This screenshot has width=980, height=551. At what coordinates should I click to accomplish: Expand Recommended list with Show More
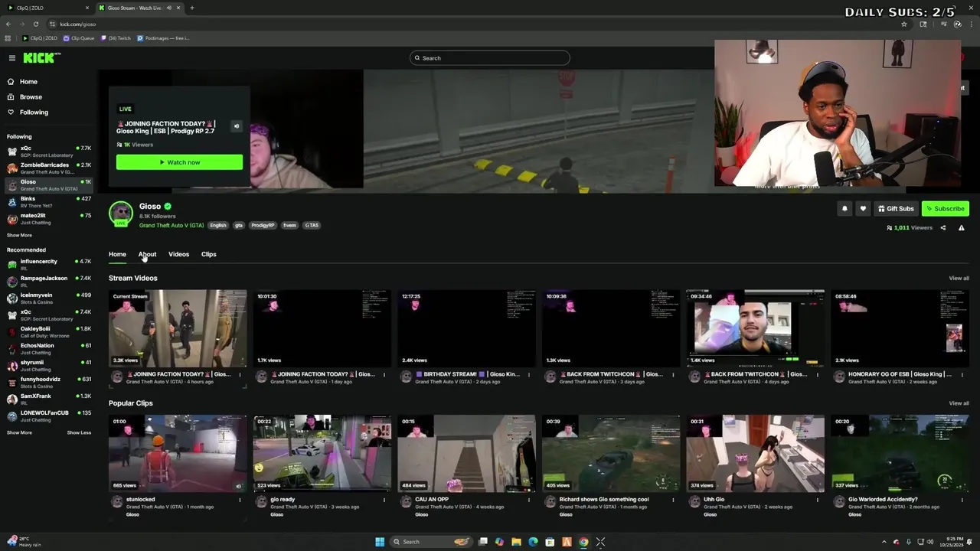[19, 432]
